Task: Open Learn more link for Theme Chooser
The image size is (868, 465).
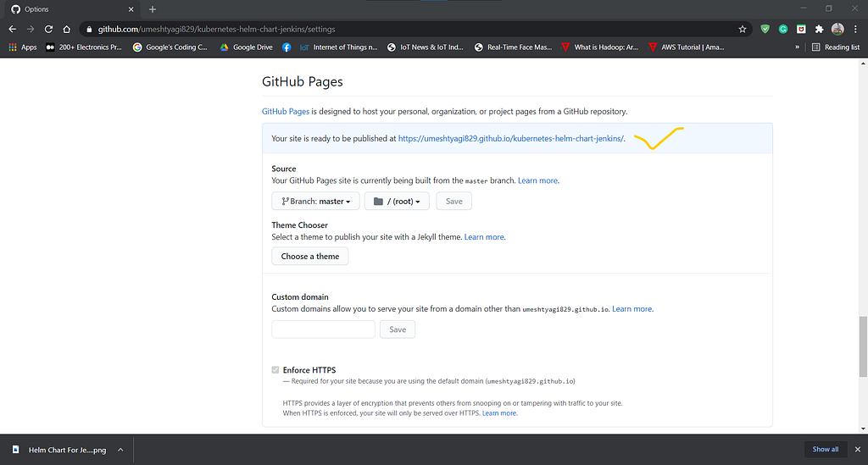Action: coord(484,236)
